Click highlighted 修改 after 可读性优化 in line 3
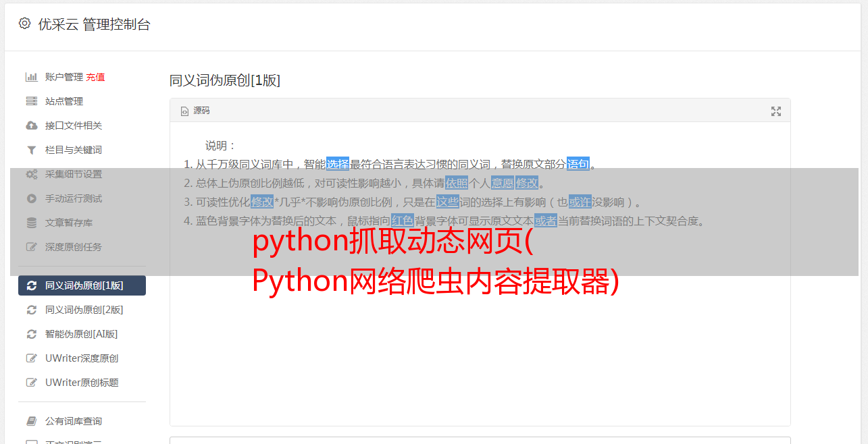Viewport: 868px width, 444px height. 262,202
